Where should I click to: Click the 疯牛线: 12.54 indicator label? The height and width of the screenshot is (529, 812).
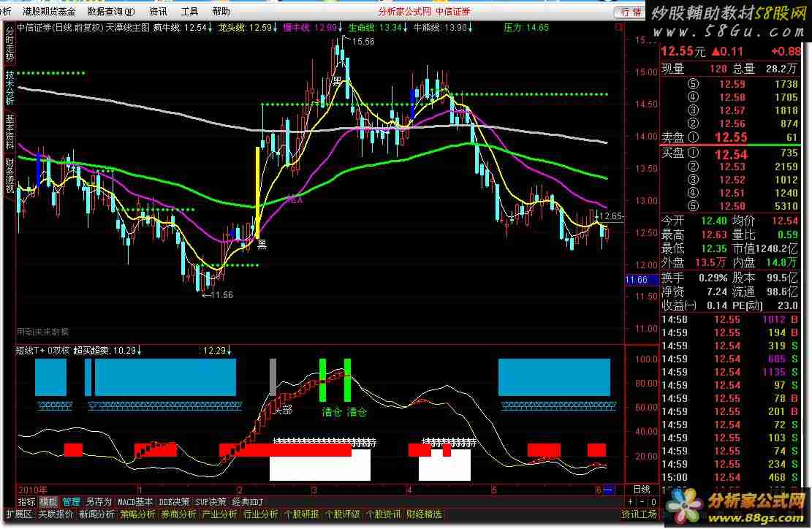(x=183, y=28)
